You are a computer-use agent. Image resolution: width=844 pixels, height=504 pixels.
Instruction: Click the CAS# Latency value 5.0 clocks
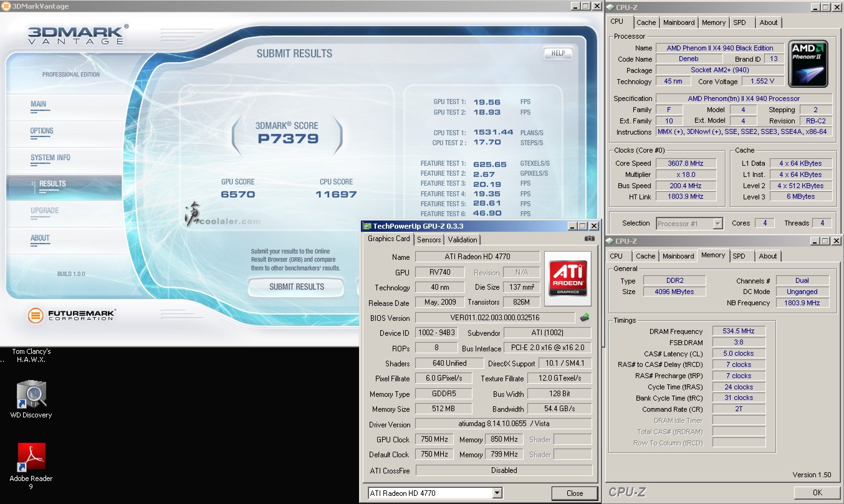(x=738, y=353)
